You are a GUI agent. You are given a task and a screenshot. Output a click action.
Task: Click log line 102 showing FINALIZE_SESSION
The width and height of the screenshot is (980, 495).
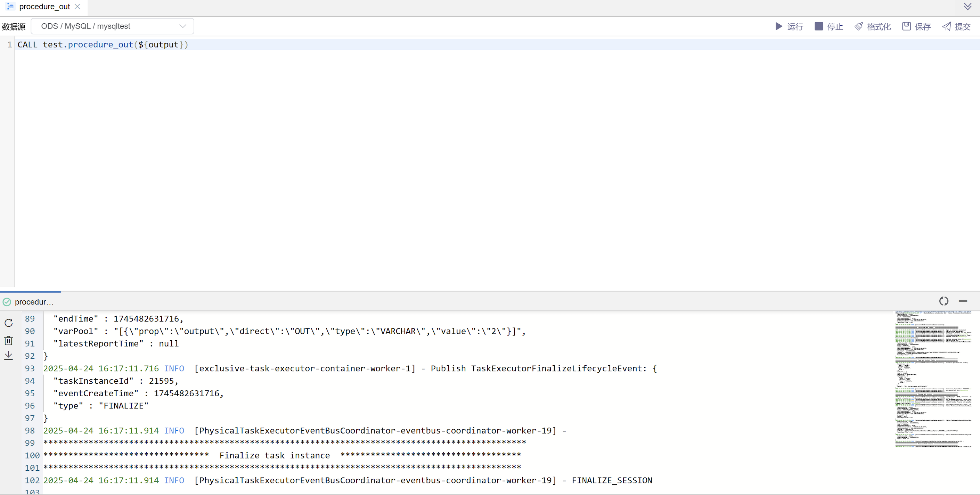tap(347, 480)
